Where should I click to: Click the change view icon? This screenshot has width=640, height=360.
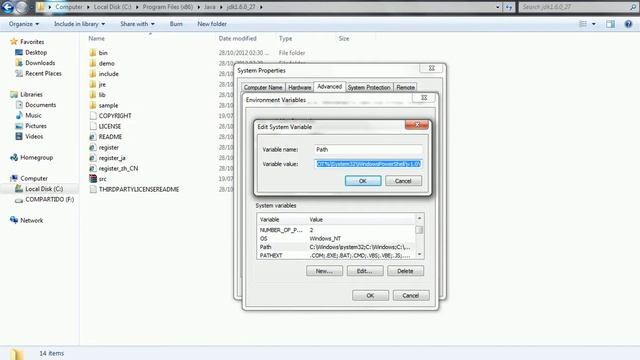tap(583, 24)
